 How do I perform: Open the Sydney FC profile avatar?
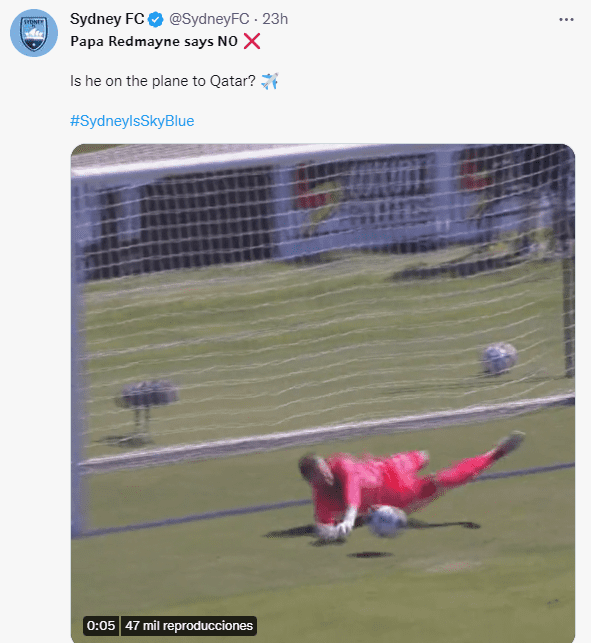point(34,33)
